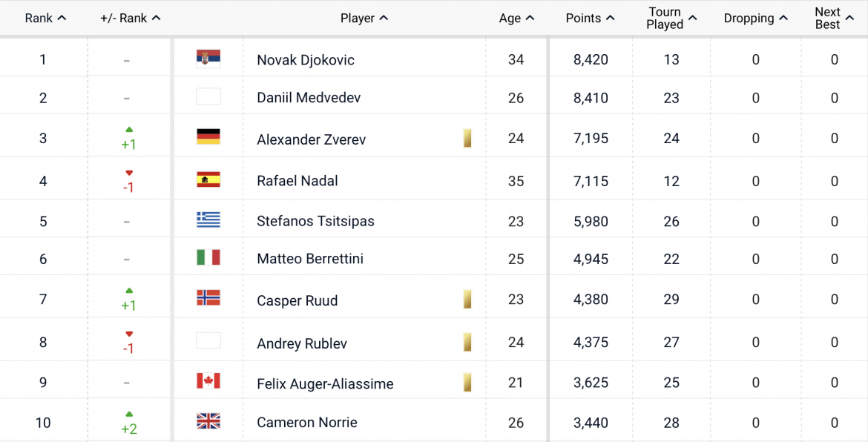
Task: Sort the table by the Rank column
Action: click(x=45, y=18)
